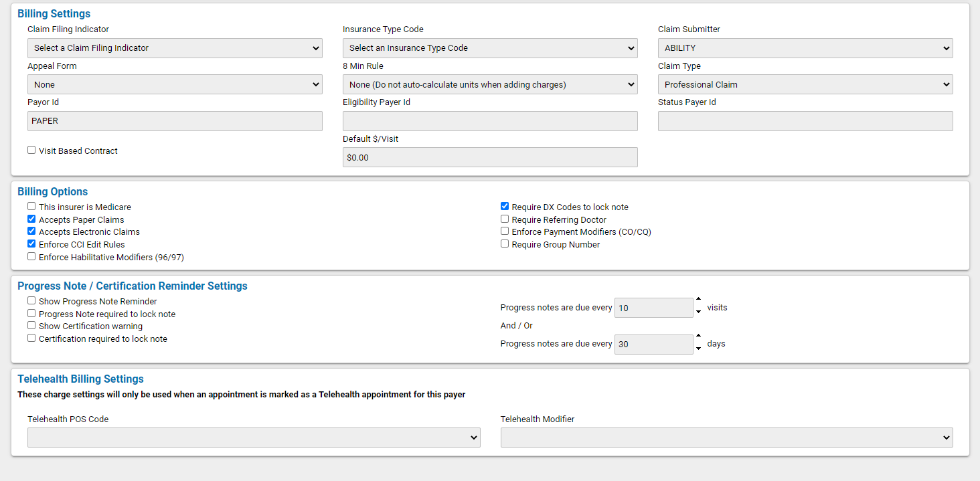Check Certification required to lock note
The width and height of the screenshot is (980, 481).
coord(31,338)
